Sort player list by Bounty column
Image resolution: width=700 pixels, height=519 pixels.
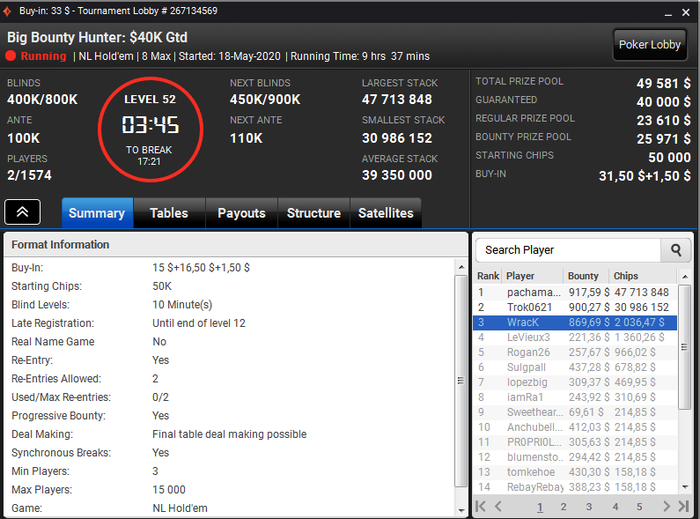pos(585,276)
